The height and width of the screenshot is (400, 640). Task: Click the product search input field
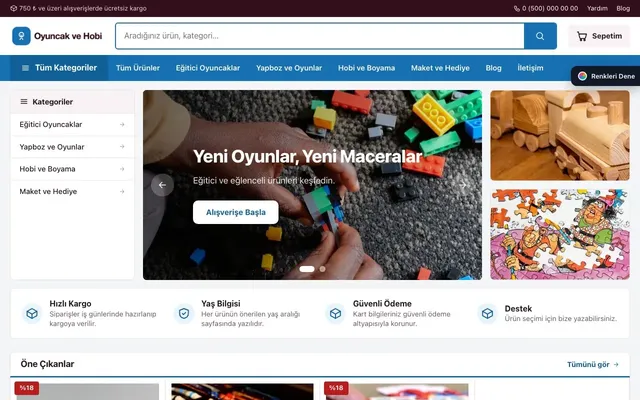coord(320,36)
